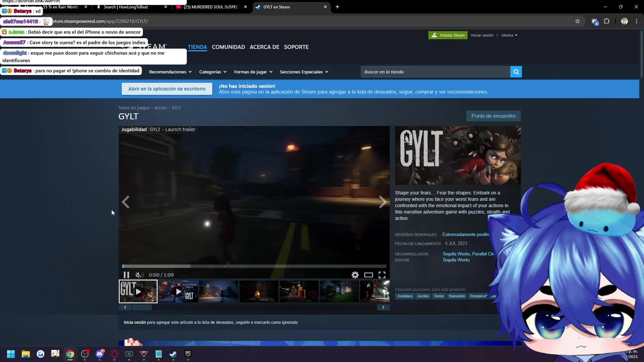This screenshot has width=644, height=362.
Task: Focus the Buscar en la tienda field
Action: point(435,72)
